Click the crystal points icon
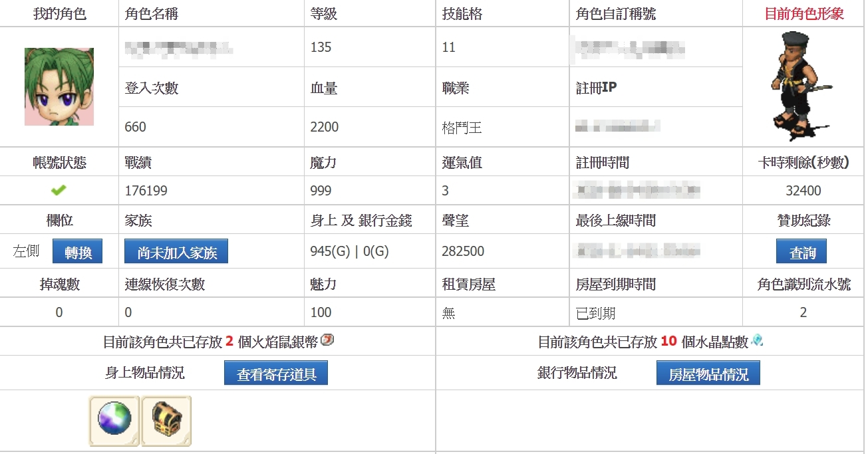 point(757,340)
